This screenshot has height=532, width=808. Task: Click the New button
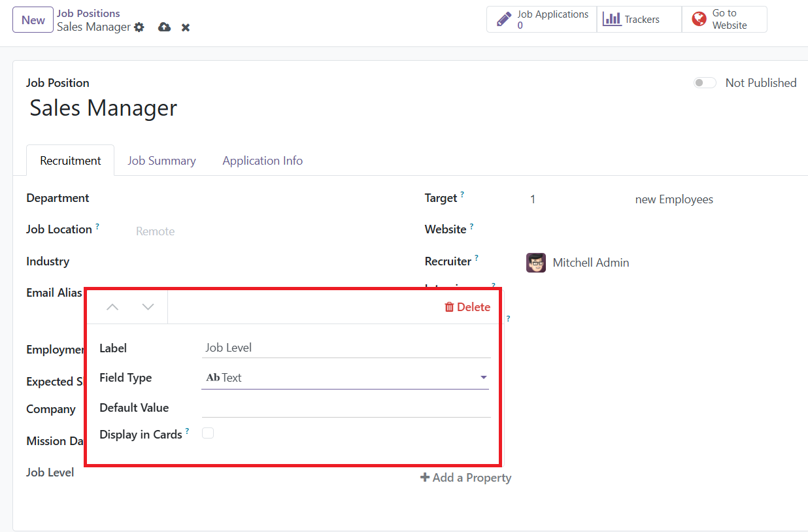click(33, 20)
